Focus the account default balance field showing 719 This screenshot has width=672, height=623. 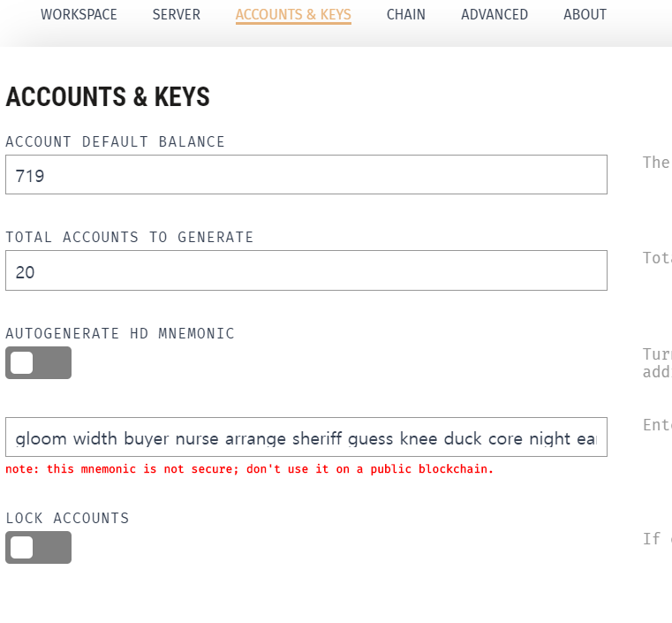(x=306, y=174)
